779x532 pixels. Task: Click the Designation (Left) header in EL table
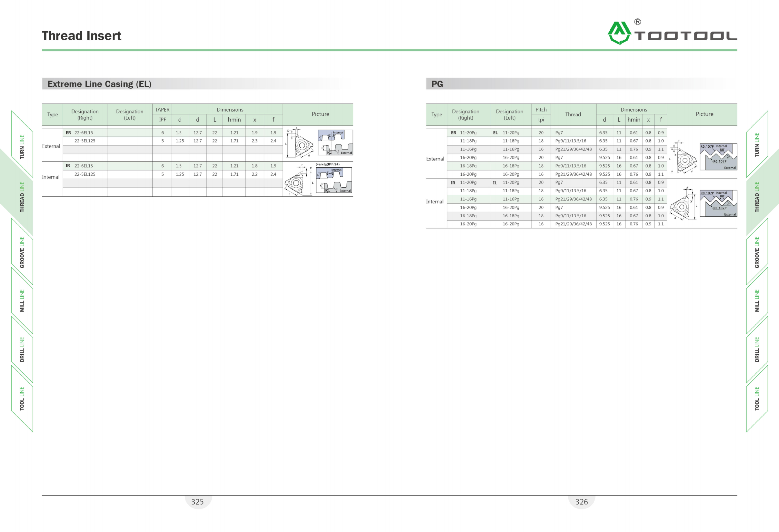tap(130, 114)
